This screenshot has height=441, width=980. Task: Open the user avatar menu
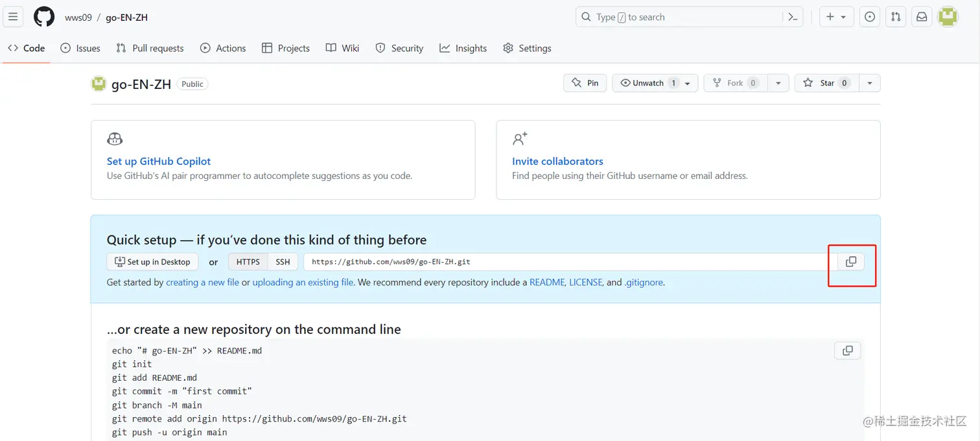(948, 17)
